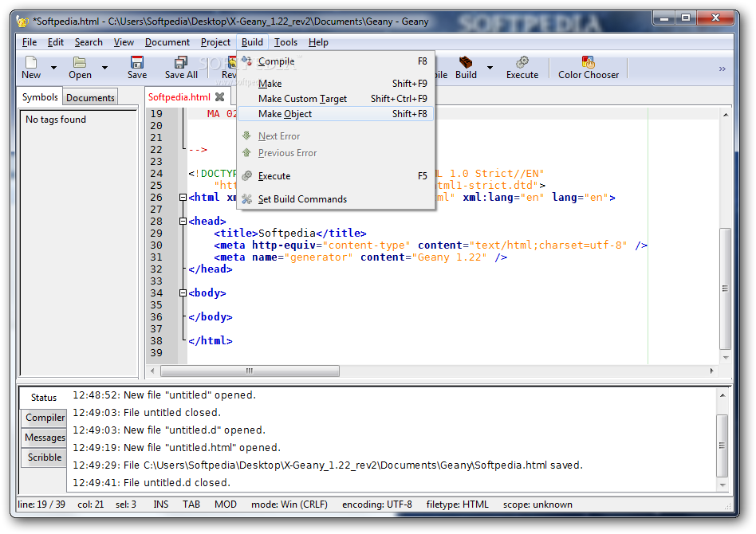Open the Tools menu
This screenshot has width=756, height=534.
[286, 42]
